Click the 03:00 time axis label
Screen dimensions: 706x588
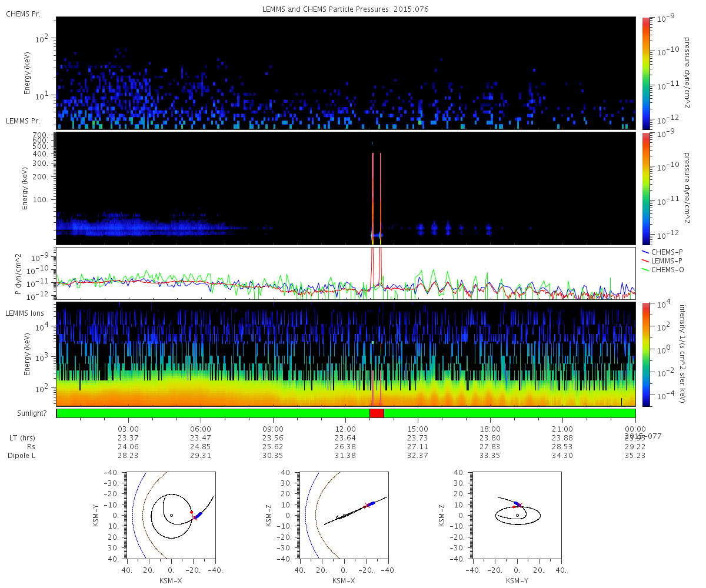pyautogui.click(x=128, y=429)
